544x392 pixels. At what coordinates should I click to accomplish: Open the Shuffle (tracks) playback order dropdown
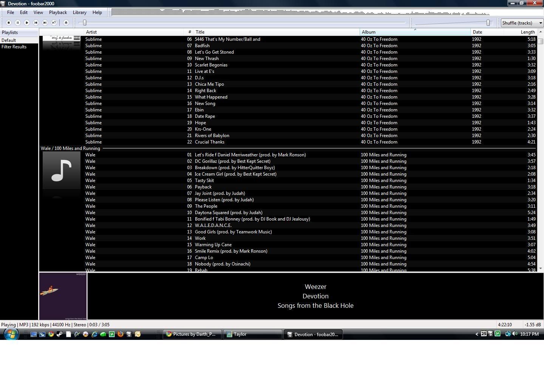(x=522, y=23)
